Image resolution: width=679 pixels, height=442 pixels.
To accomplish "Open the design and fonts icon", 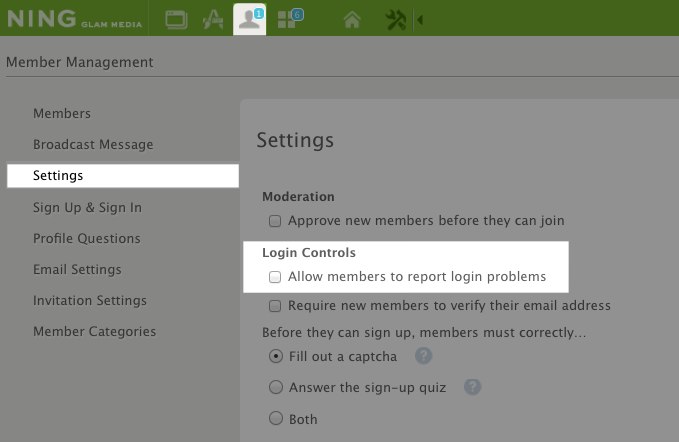I will click(x=213, y=19).
